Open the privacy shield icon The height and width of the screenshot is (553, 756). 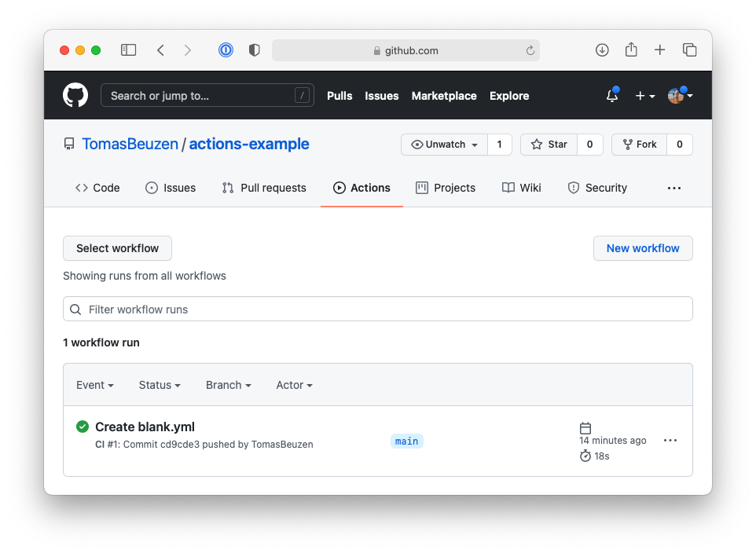click(x=254, y=50)
